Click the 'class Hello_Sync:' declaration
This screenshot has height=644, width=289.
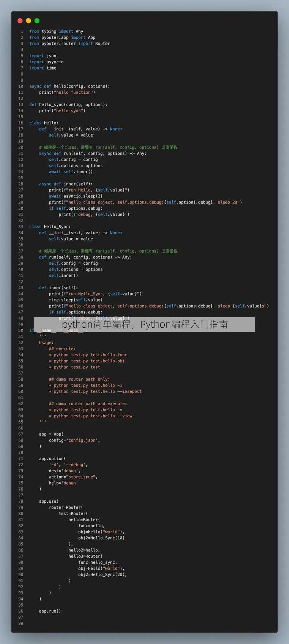(x=50, y=227)
